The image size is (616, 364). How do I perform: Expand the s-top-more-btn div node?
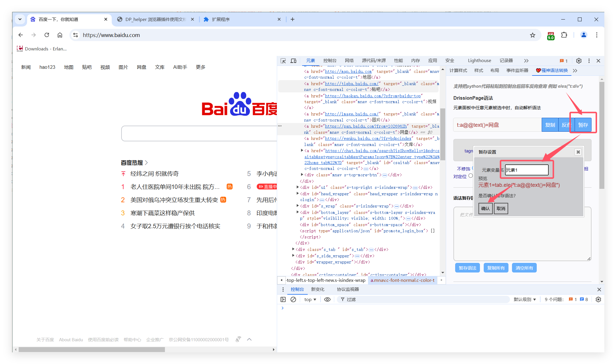[x=302, y=175]
